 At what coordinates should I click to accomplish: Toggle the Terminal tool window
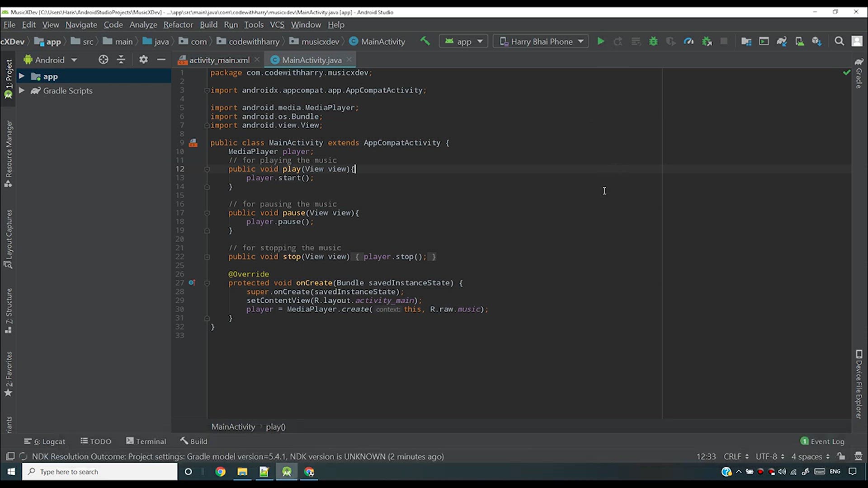pos(146,441)
